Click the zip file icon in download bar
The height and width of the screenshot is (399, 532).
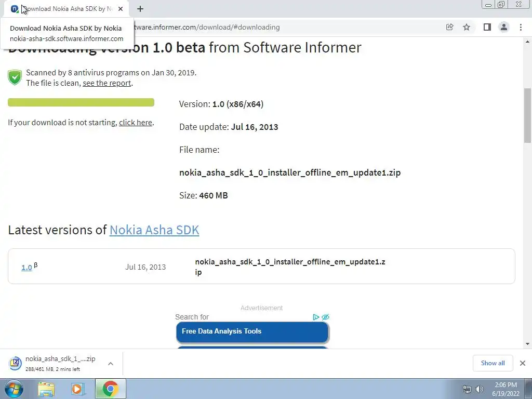click(x=15, y=363)
